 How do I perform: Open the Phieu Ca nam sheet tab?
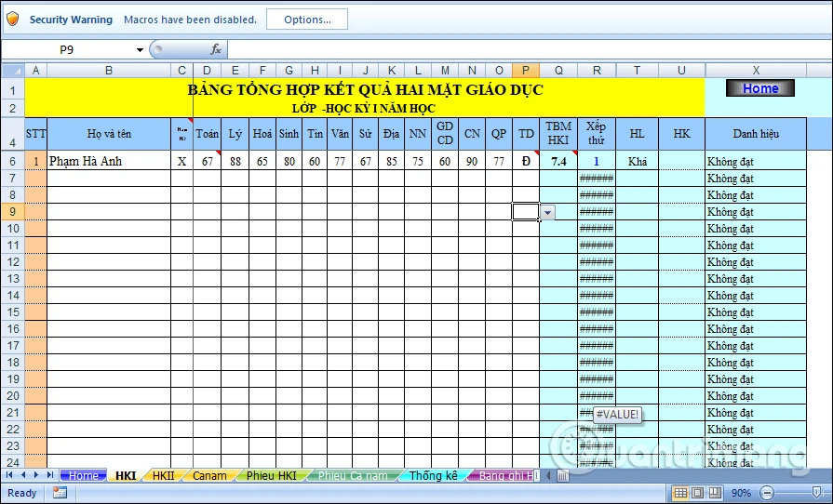(x=353, y=475)
